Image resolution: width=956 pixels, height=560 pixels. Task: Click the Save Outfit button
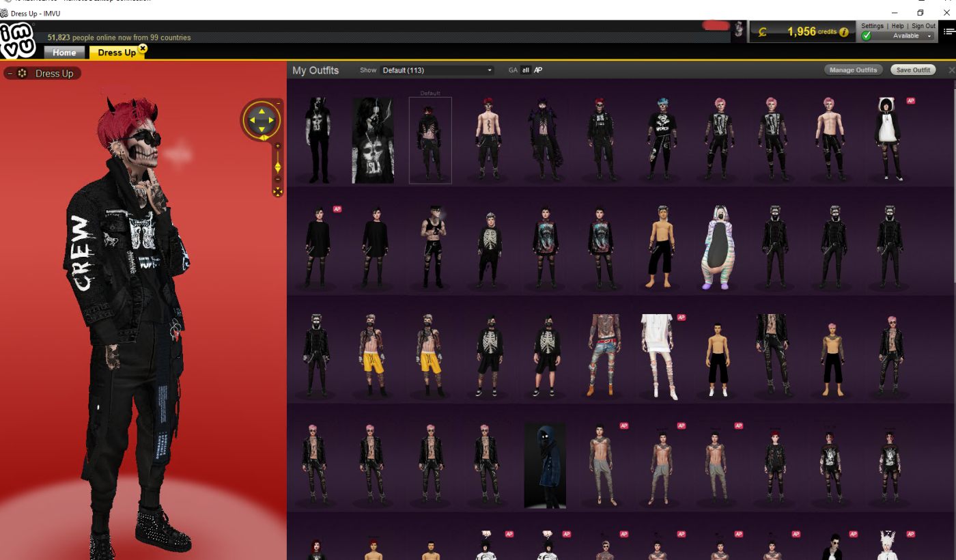(x=913, y=70)
